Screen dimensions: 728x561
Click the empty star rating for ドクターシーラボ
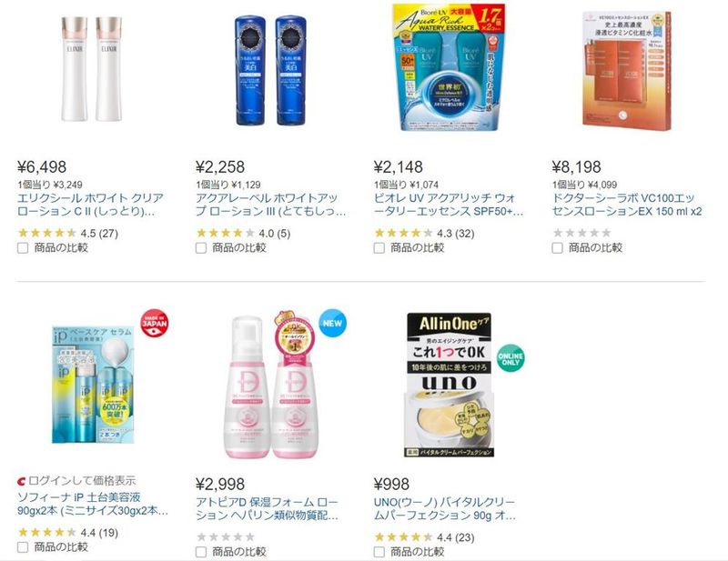[581, 233]
